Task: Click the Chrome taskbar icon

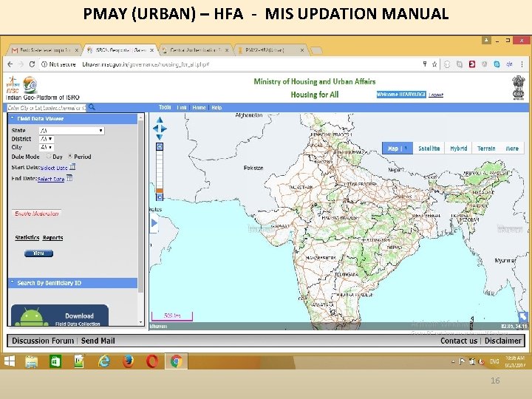Action: click(176, 361)
